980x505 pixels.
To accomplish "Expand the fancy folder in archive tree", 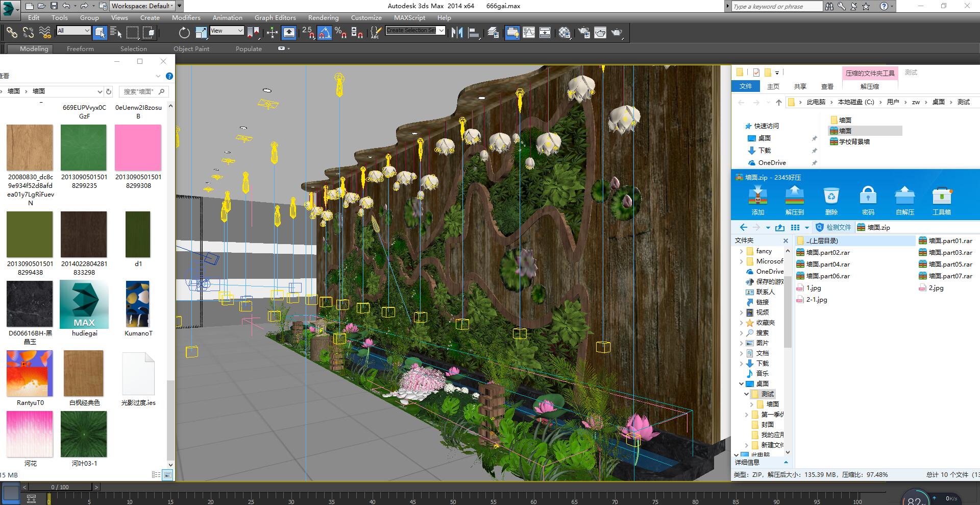I will [741, 251].
